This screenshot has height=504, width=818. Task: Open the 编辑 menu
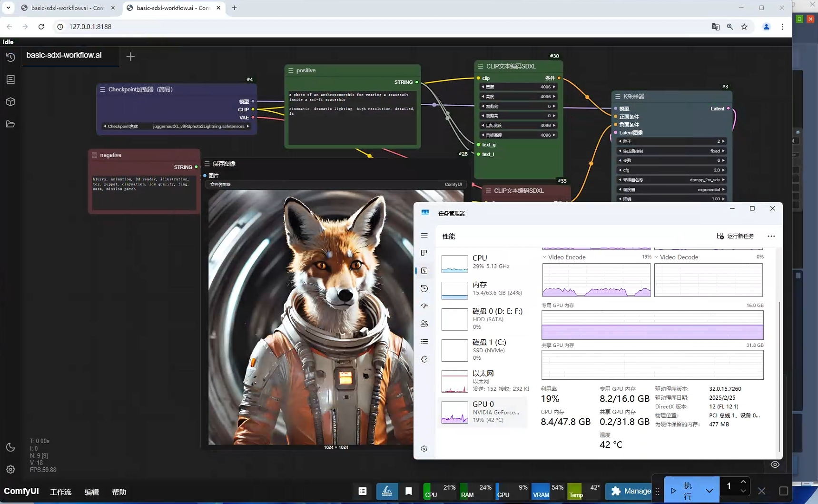(91, 492)
